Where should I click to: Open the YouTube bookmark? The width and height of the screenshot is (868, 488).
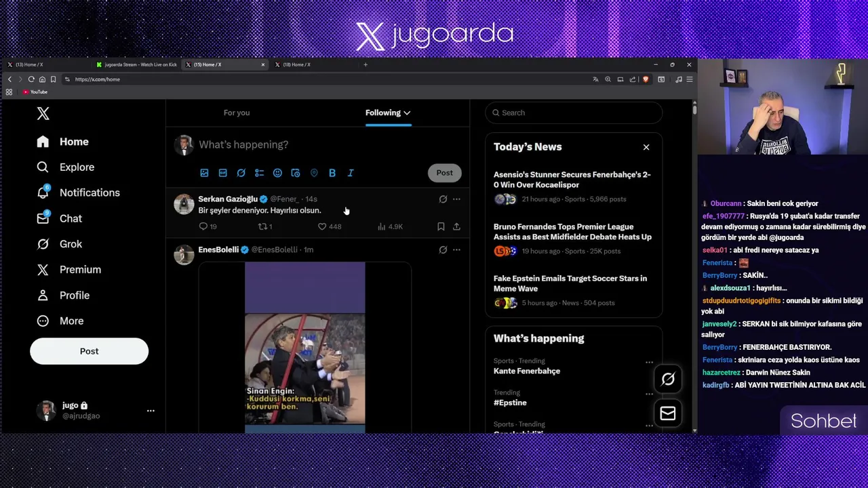click(35, 92)
